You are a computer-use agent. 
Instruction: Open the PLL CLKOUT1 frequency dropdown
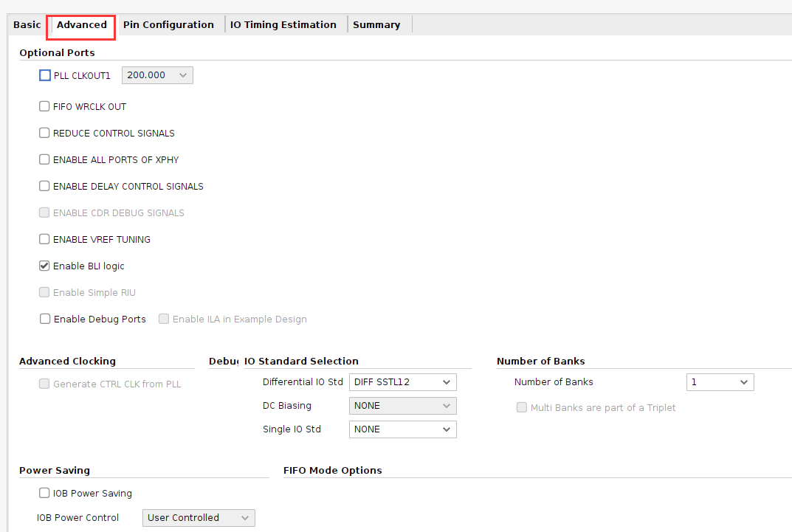tap(157, 75)
